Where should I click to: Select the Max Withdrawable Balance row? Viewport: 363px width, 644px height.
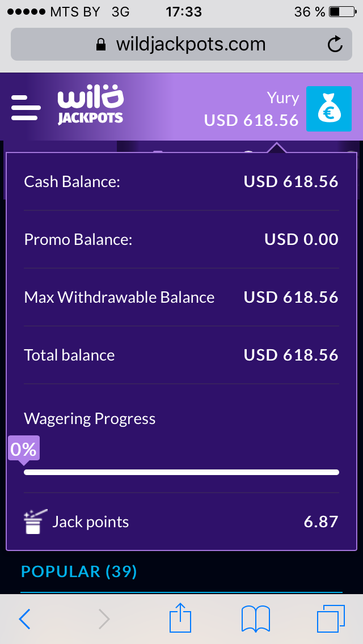[181, 298]
